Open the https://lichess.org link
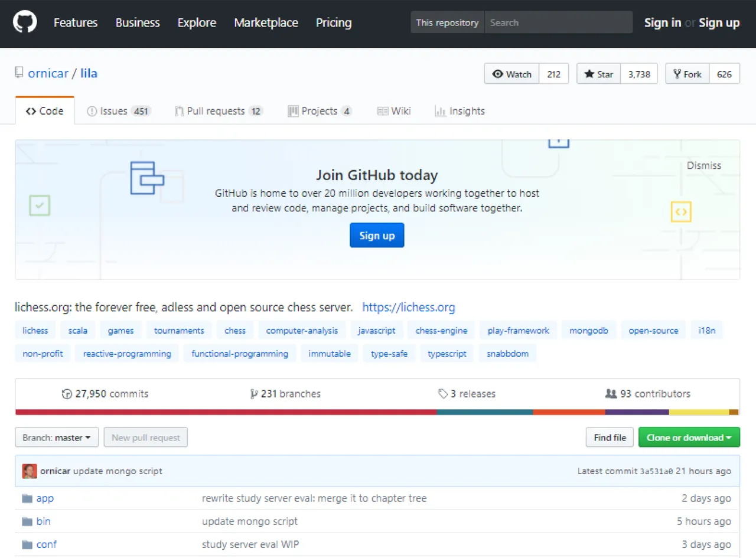The width and height of the screenshot is (756, 558). coord(409,307)
